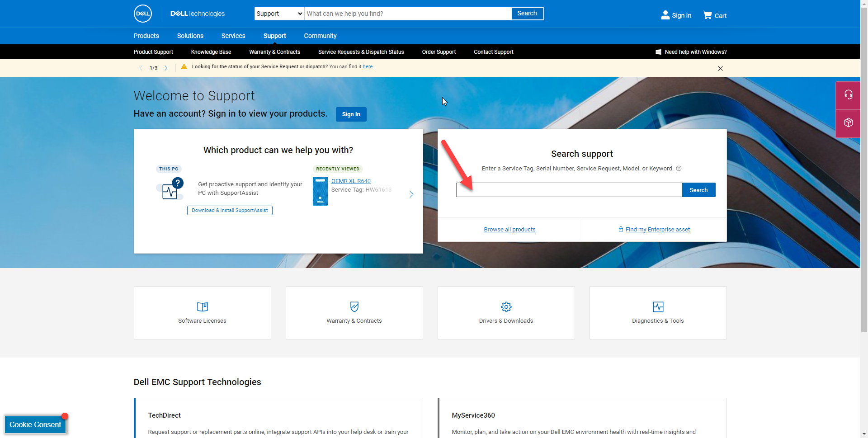Click the lock icon beside Find my Enterprise asset
868x438 pixels.
point(621,229)
